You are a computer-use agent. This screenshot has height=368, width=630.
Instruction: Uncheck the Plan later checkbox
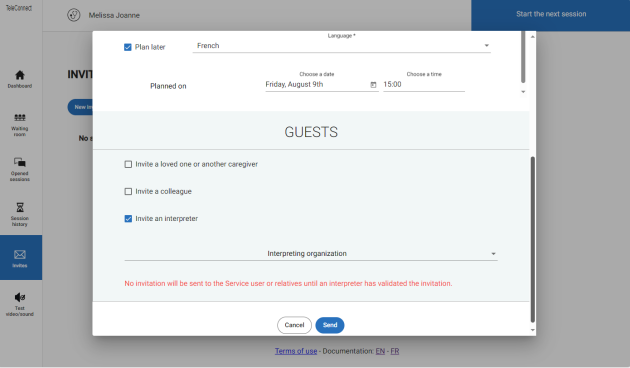128,47
